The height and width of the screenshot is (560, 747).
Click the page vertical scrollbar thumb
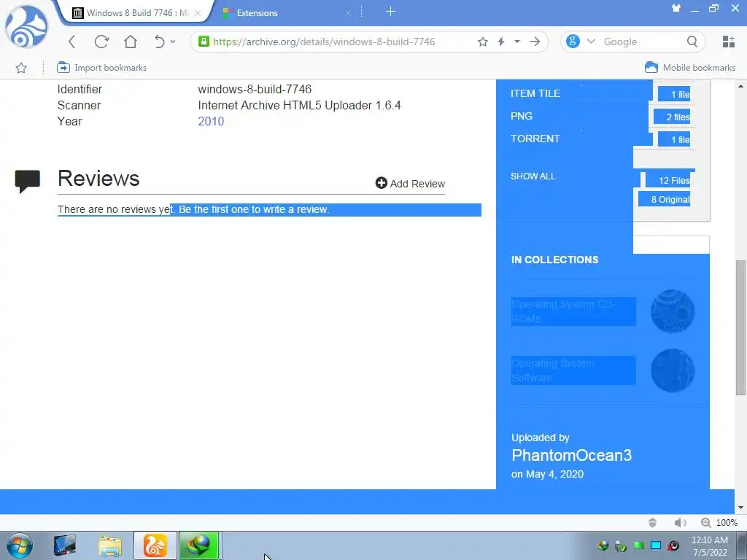click(740, 327)
